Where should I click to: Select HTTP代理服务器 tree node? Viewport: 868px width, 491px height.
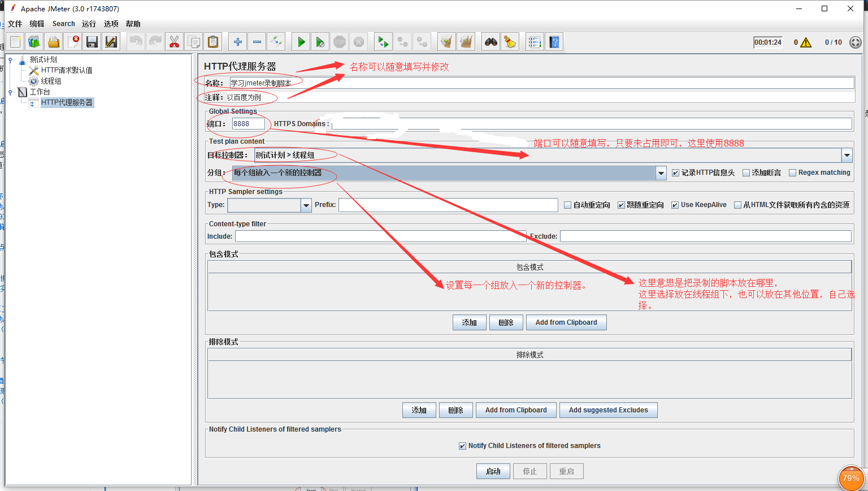tap(67, 102)
